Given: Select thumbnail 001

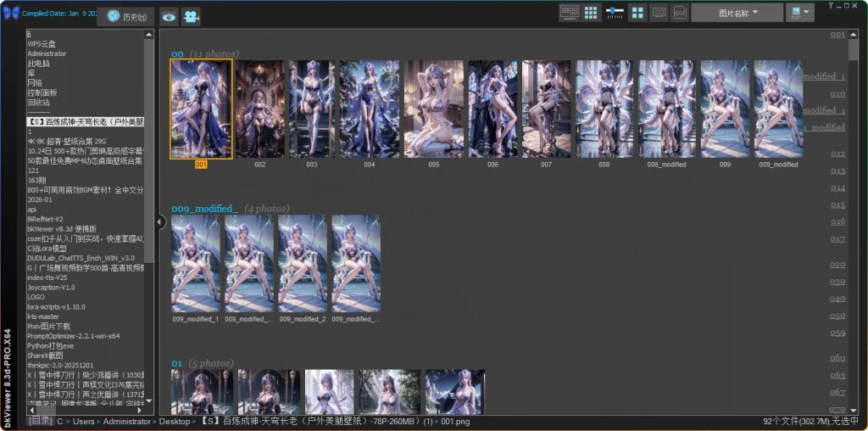Looking at the screenshot, I should 201,109.
